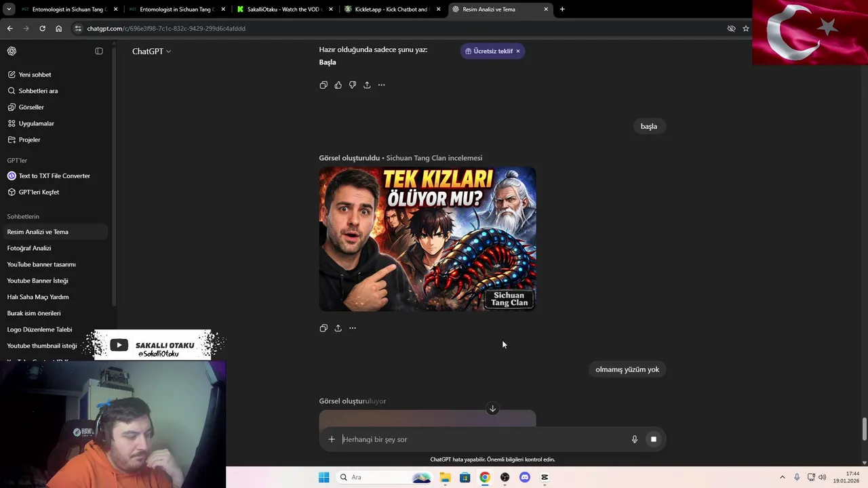Viewport: 868px width, 488px height.
Task: Focus the Herhangi bir şey sor input
Action: [481, 439]
